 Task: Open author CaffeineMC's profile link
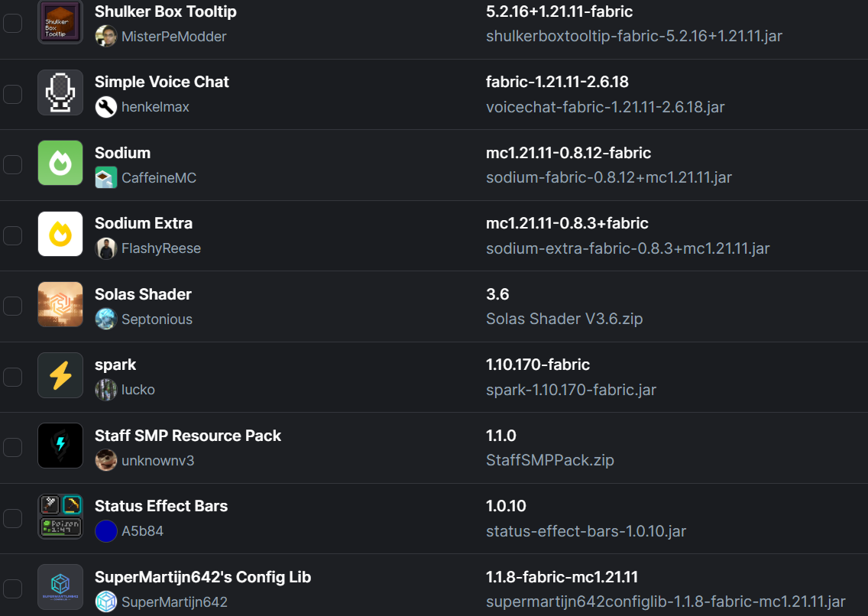[159, 177]
